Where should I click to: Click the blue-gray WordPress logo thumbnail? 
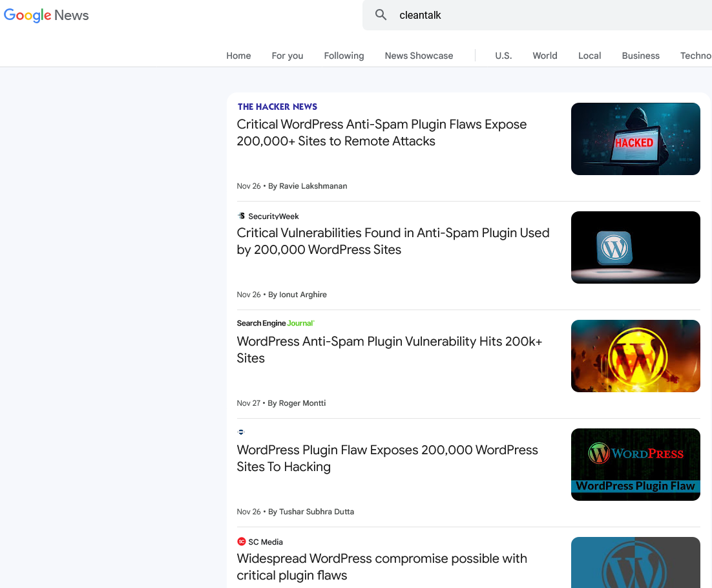635,563
